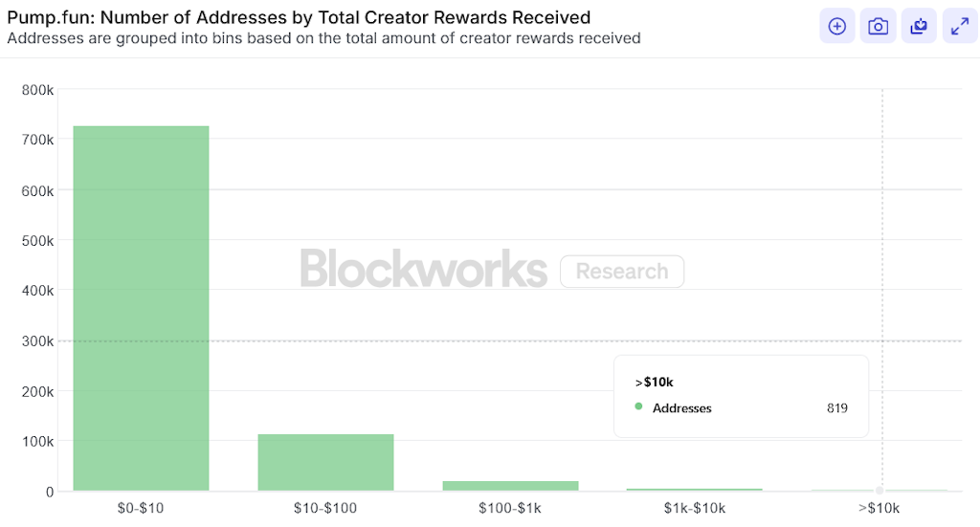Click the download data icon

tap(919, 27)
